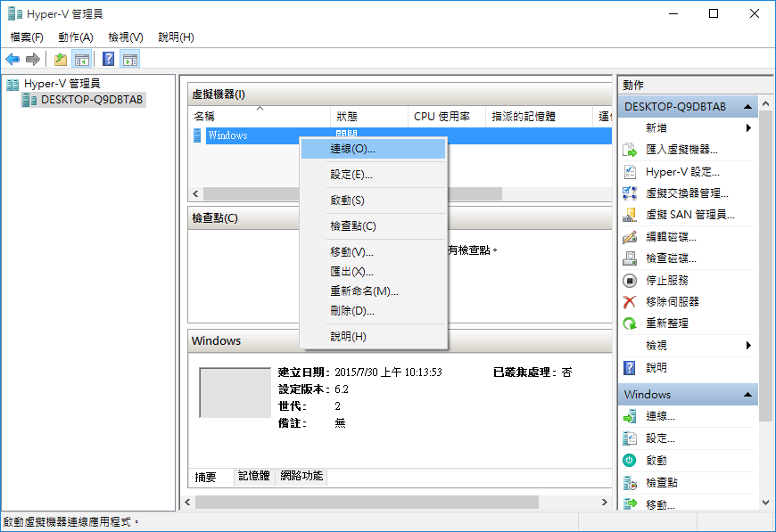Switch to the 網路功能 tab
Viewport: 776px width, 532px height.
(301, 476)
